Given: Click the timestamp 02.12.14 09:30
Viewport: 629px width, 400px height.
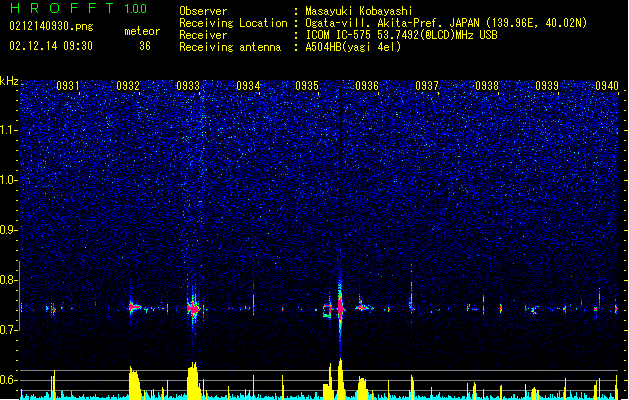Looking at the screenshot, I should [51, 46].
